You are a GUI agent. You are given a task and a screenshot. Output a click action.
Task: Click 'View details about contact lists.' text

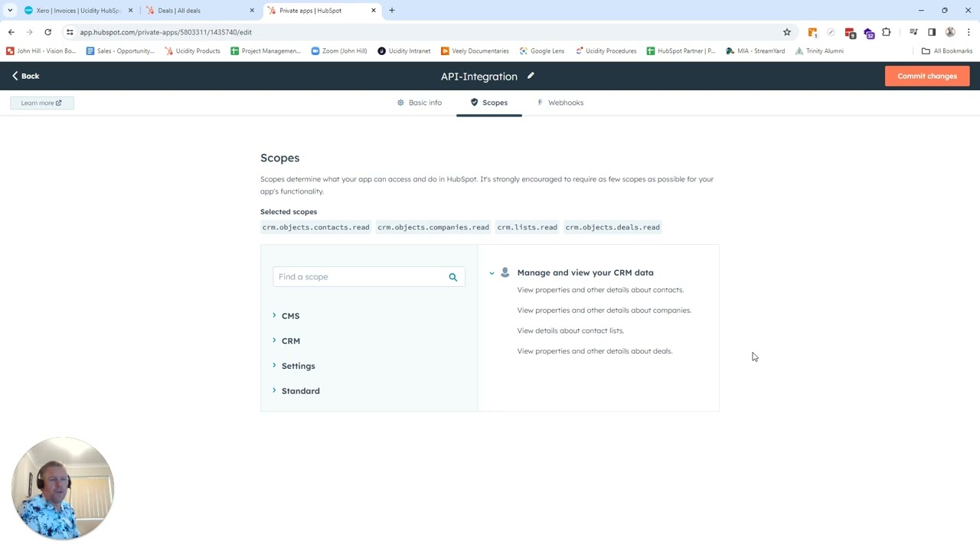[x=570, y=331]
